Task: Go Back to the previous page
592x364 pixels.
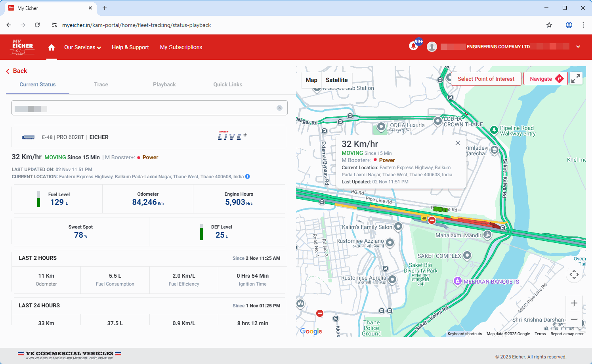Action: pos(17,71)
